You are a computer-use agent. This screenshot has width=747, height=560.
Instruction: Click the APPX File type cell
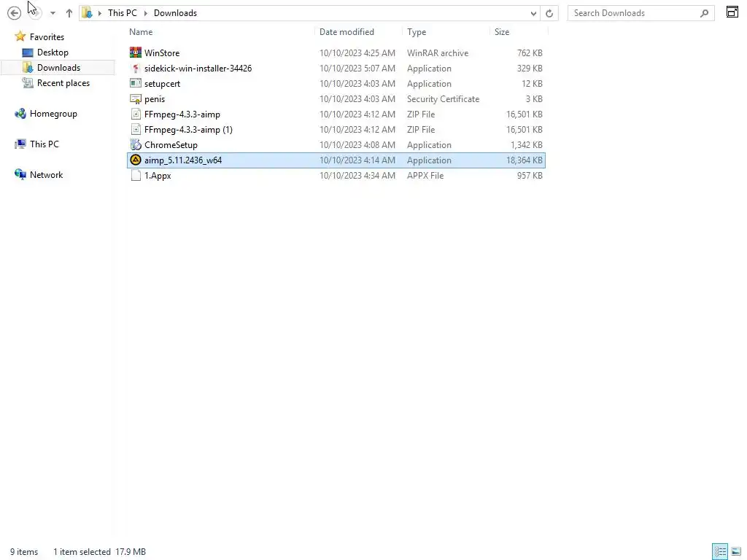point(425,175)
